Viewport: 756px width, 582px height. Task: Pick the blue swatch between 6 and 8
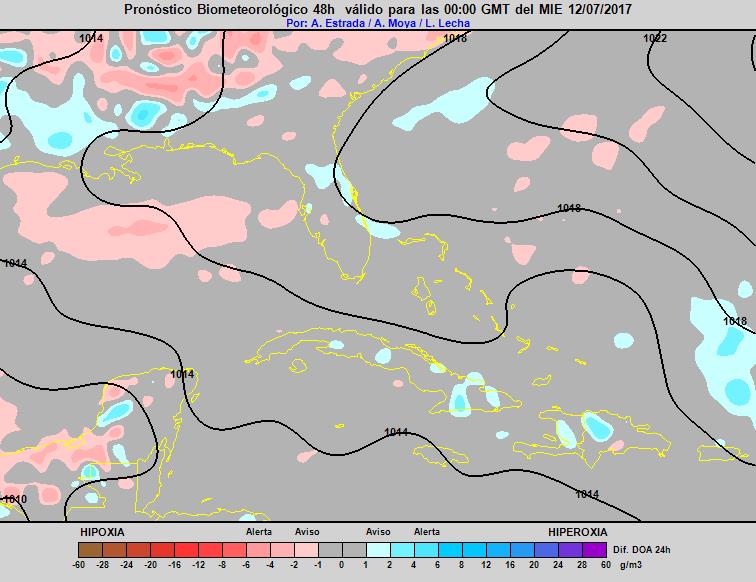click(x=450, y=550)
